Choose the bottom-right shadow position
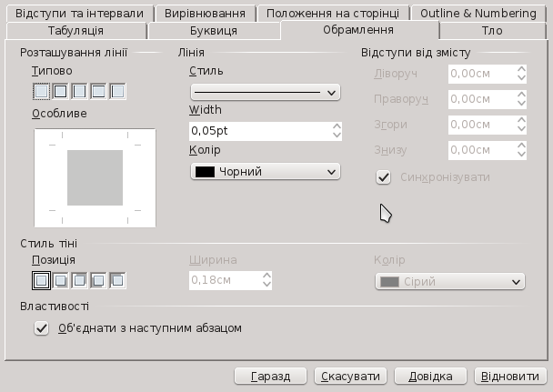Screen dimensions: 553x392 point(60,281)
